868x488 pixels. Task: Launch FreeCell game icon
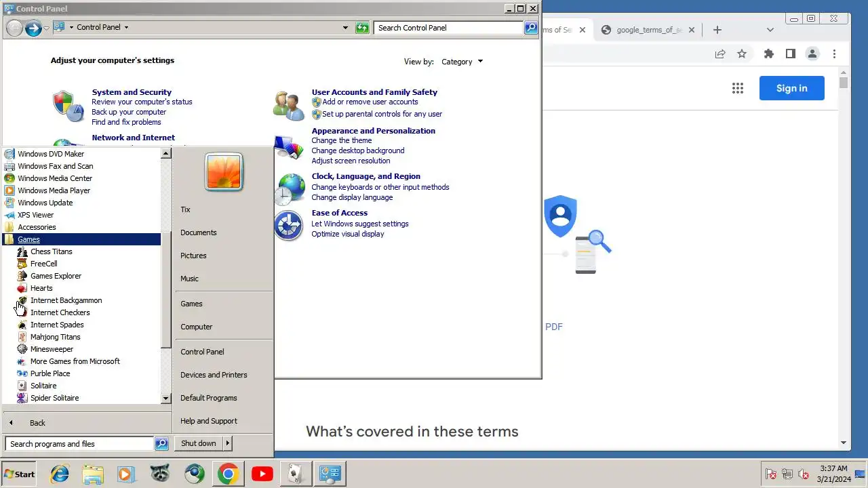pyautogui.click(x=22, y=264)
